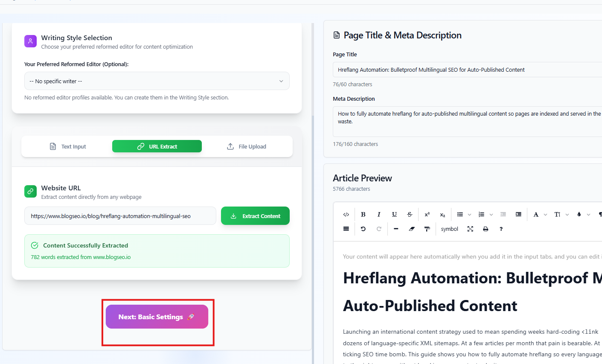Redo editor change

coord(379,229)
